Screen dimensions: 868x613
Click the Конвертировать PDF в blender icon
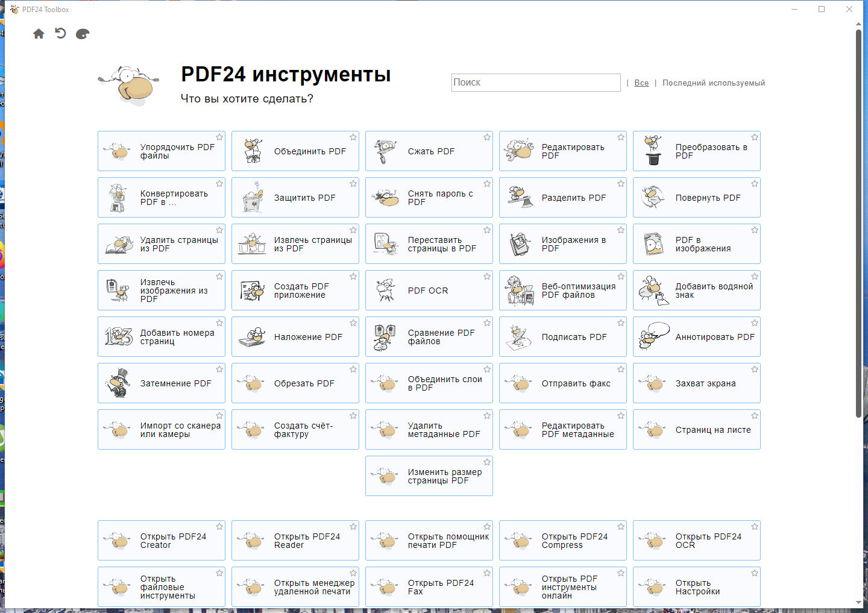coord(118,198)
